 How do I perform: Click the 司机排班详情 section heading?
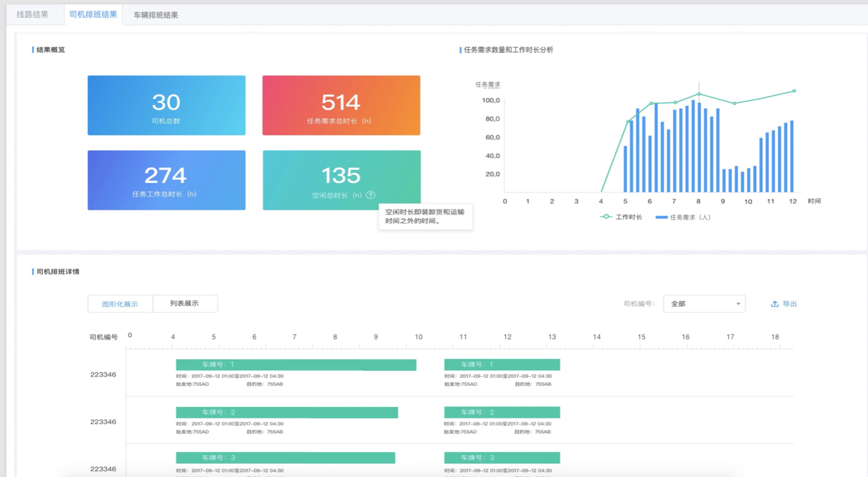pyautogui.click(x=58, y=272)
